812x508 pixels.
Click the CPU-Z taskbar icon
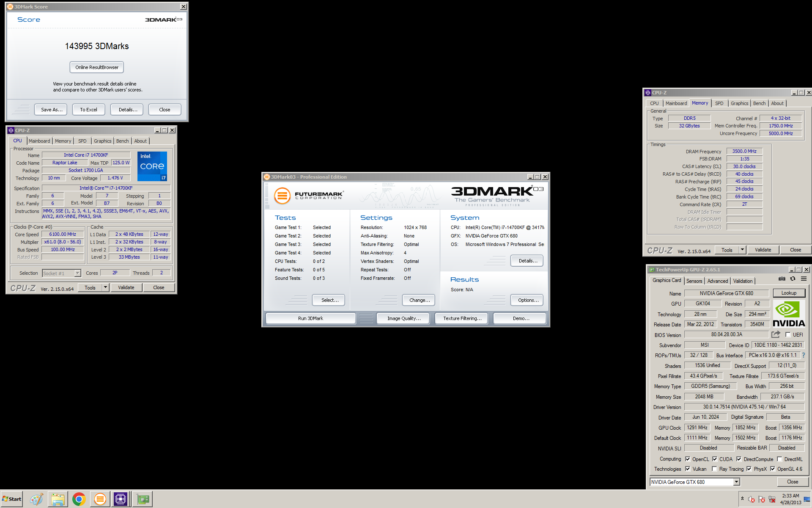121,499
